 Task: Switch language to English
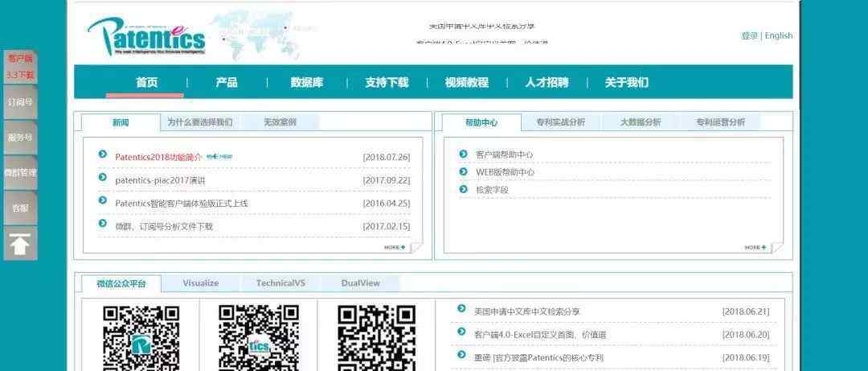[x=778, y=35]
